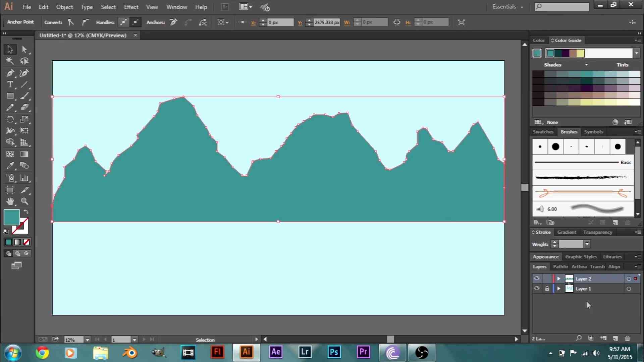Viewport: 644px width, 362px height.
Task: Open the Select menu
Action: [108, 7]
